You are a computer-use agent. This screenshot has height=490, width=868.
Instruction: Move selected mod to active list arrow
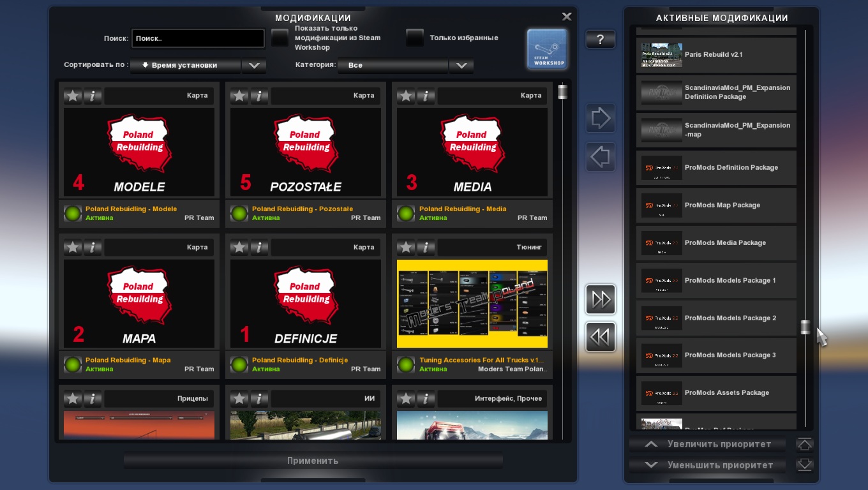point(601,118)
